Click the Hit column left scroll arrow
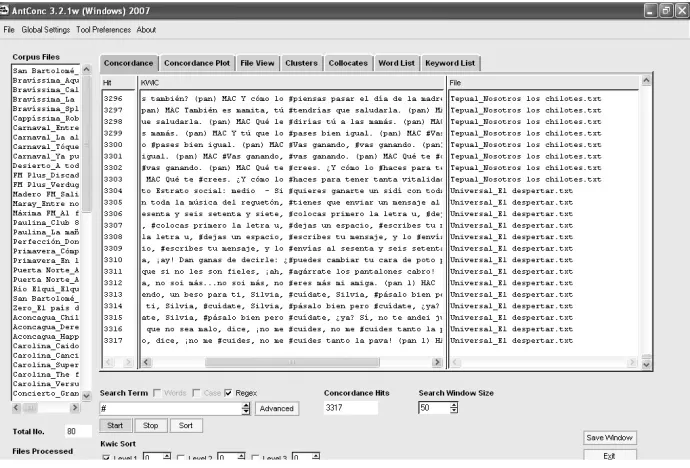This screenshot has height=468, width=690. [x=108, y=362]
